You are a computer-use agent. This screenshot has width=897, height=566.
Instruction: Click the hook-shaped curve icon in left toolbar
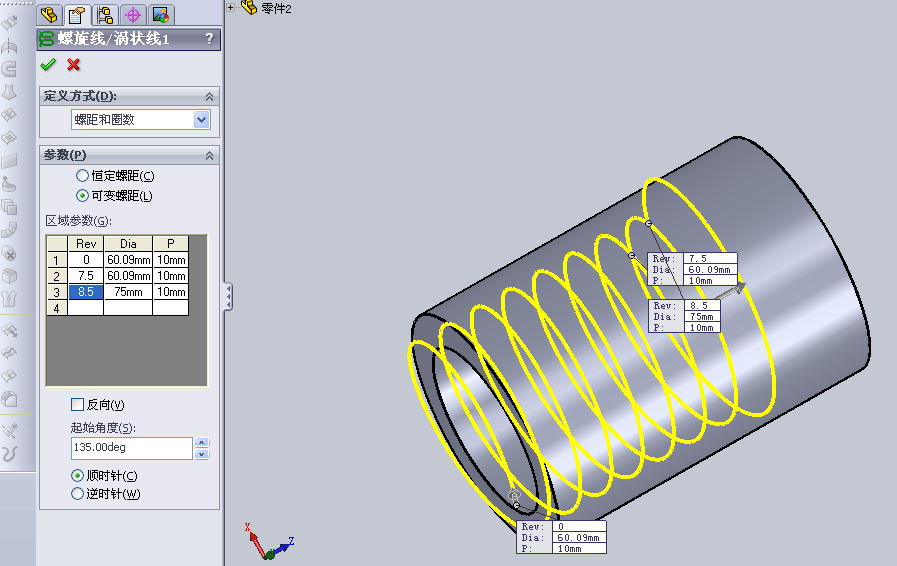pyautogui.click(x=9, y=454)
